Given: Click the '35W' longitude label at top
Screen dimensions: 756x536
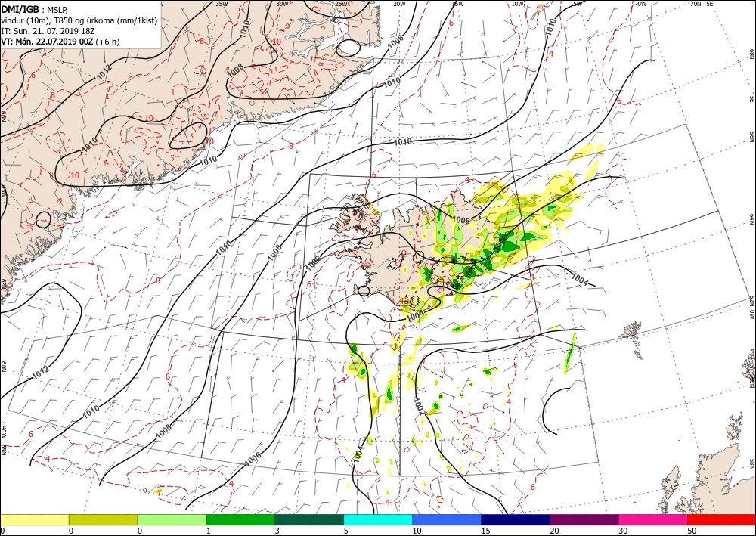Looking at the screenshot, I should [x=222, y=3].
